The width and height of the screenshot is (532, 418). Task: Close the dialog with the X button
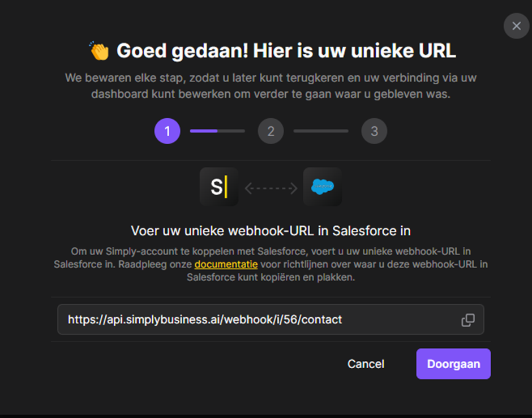[516, 26]
